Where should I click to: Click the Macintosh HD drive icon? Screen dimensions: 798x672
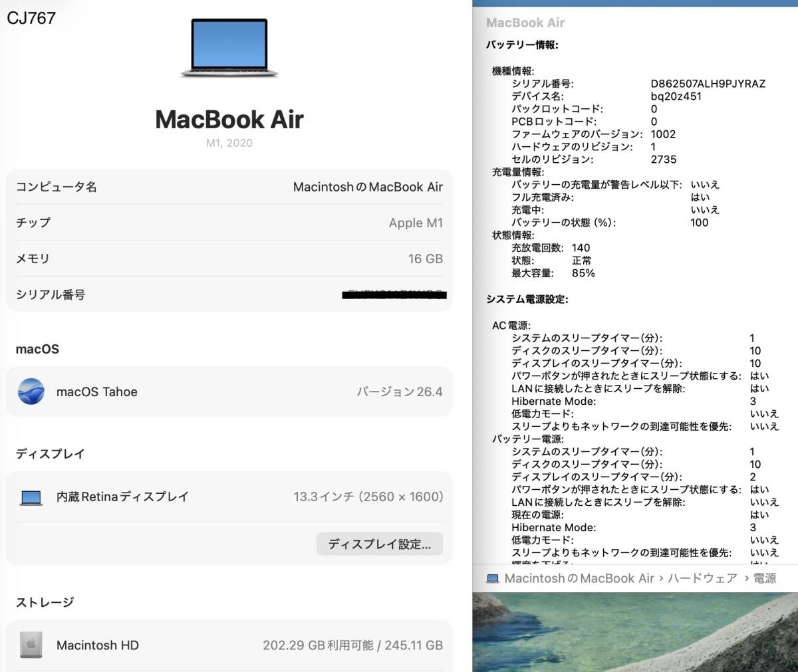pos(31,645)
